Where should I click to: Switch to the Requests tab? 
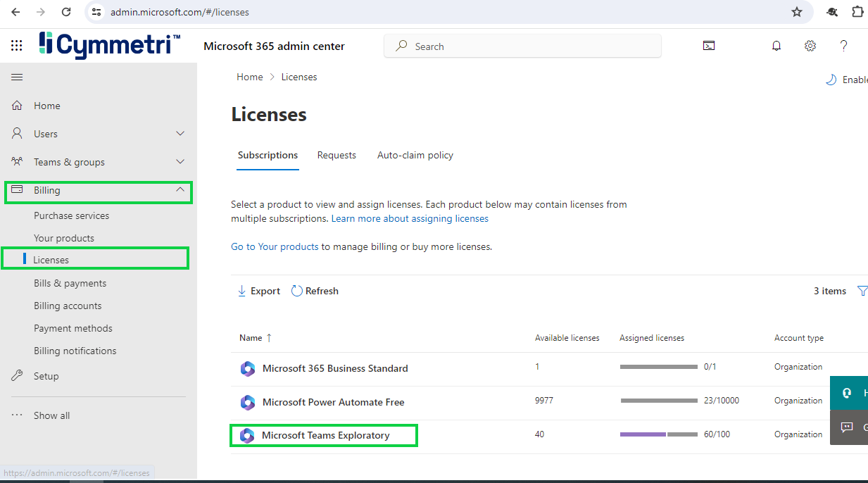pyautogui.click(x=336, y=155)
